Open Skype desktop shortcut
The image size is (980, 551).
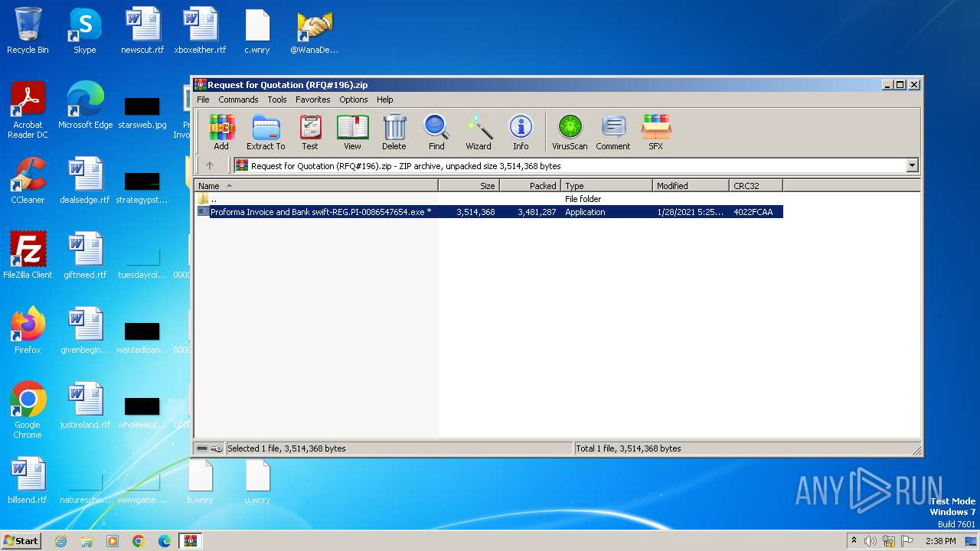click(84, 31)
